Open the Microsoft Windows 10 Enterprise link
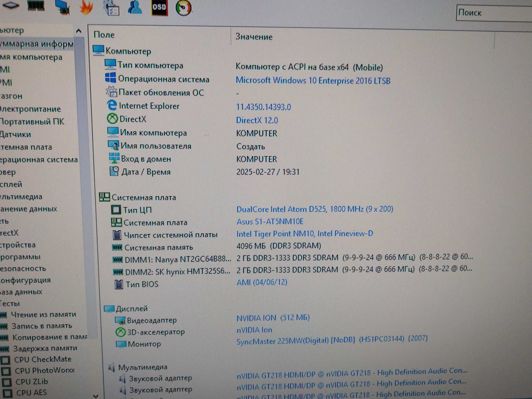 (x=313, y=80)
